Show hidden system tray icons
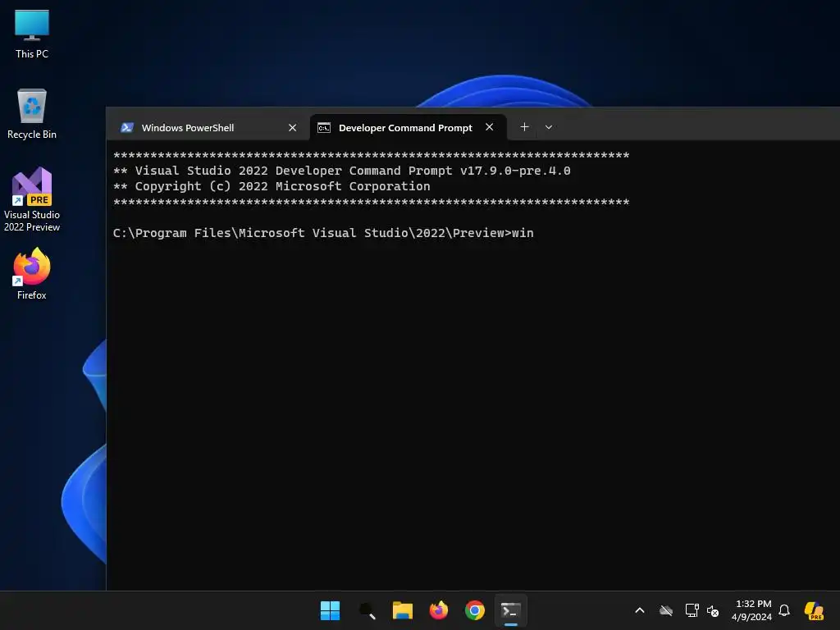 (640, 610)
